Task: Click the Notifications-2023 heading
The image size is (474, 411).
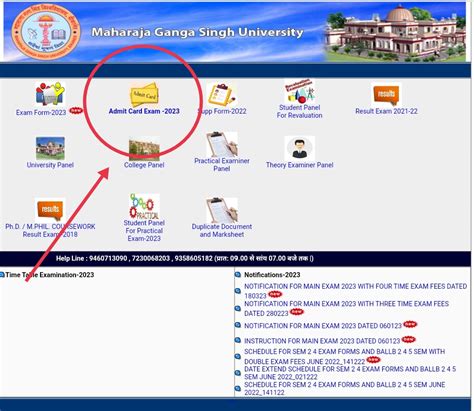Action: 272,275
